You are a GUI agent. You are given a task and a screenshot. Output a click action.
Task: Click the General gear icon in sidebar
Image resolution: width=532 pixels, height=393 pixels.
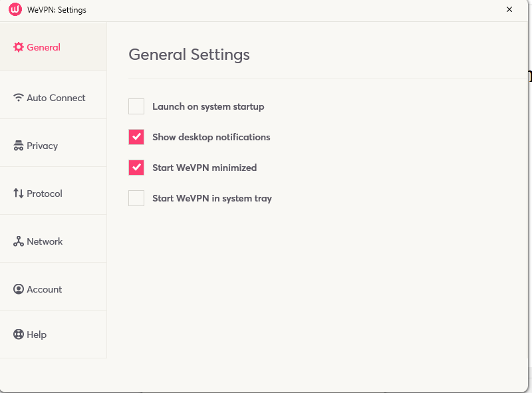(x=19, y=47)
